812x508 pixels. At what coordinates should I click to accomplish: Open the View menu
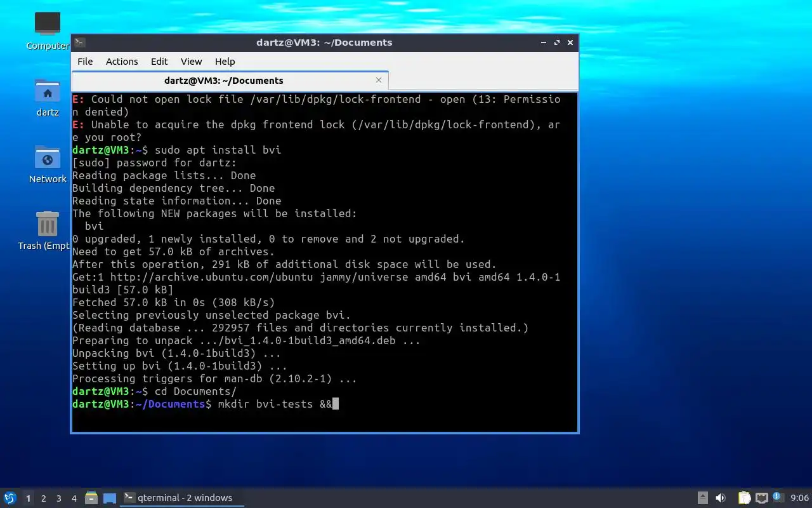point(191,62)
